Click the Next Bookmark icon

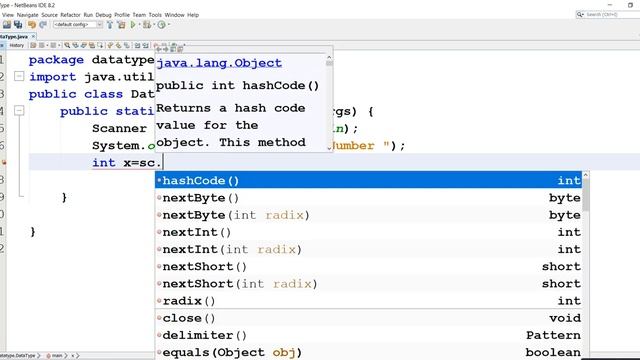coord(118,45)
